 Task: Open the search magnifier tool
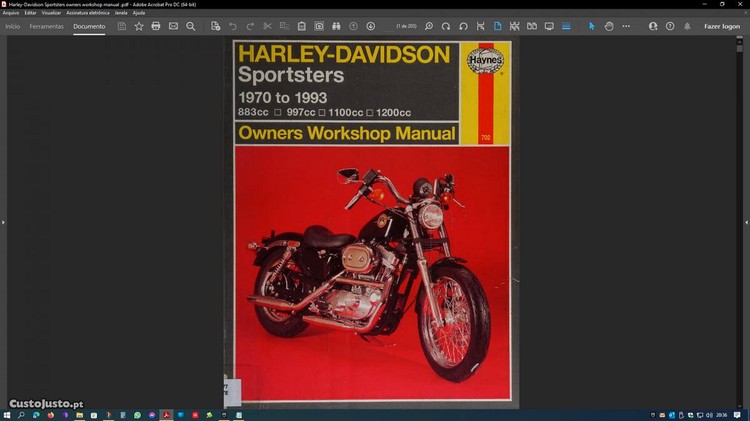pyautogui.click(x=191, y=26)
